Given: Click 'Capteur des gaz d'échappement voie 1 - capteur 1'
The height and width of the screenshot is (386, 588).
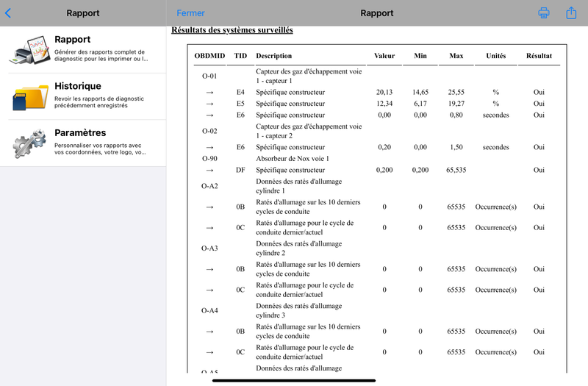Looking at the screenshot, I should tap(309, 76).
